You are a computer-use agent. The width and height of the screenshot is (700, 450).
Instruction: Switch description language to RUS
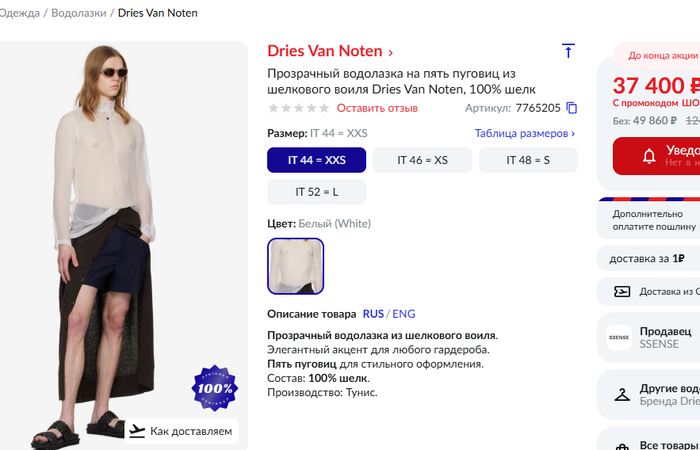(373, 313)
